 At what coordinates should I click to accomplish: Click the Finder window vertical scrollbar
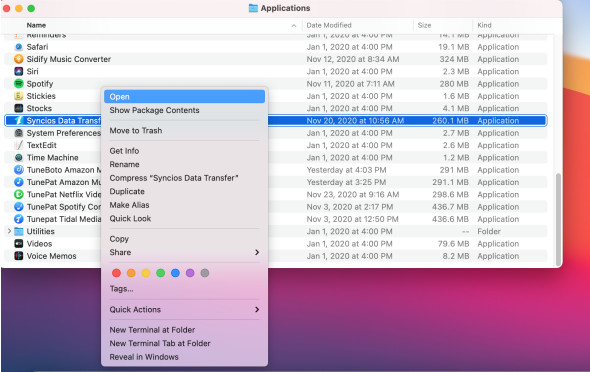pos(558,219)
